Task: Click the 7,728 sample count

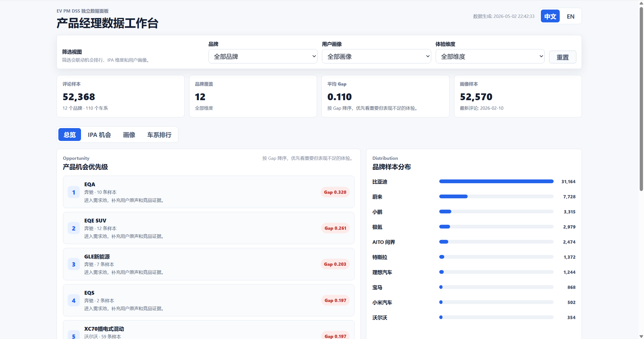Action: coord(569,197)
